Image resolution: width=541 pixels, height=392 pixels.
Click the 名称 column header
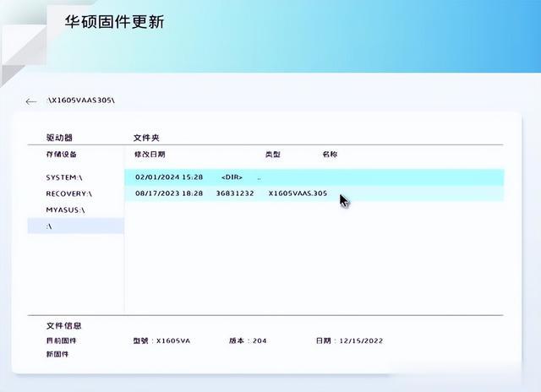point(330,154)
